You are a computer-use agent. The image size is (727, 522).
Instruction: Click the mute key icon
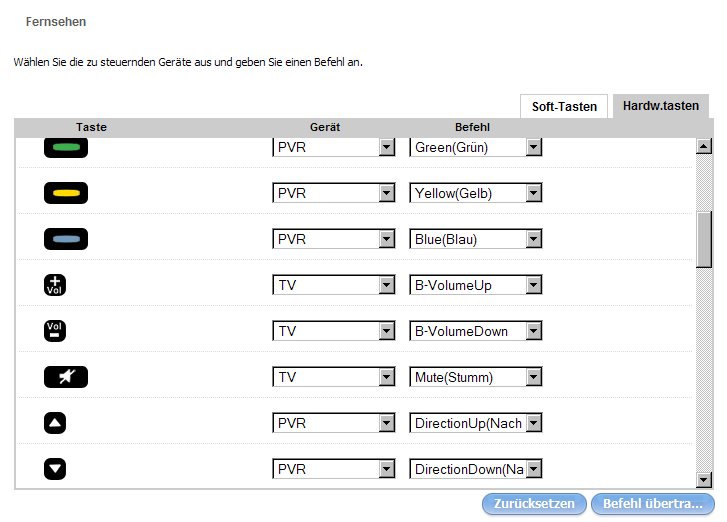point(66,377)
